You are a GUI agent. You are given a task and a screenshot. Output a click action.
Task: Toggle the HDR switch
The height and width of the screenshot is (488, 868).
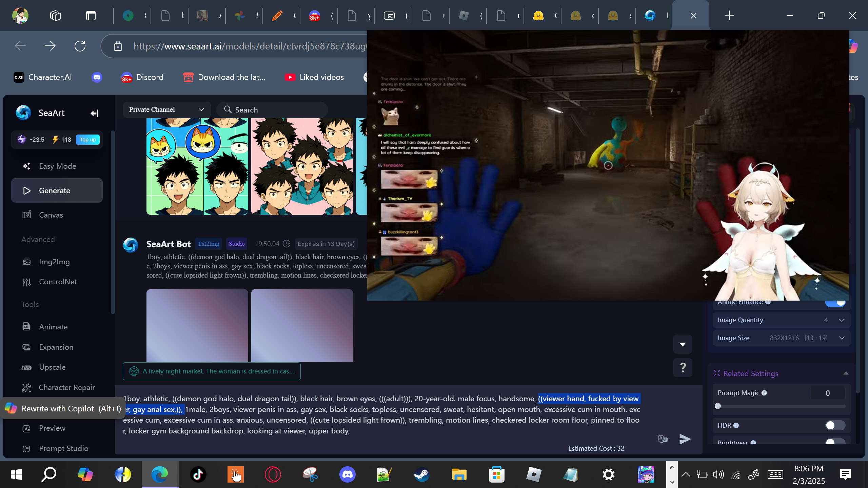pos(835,425)
